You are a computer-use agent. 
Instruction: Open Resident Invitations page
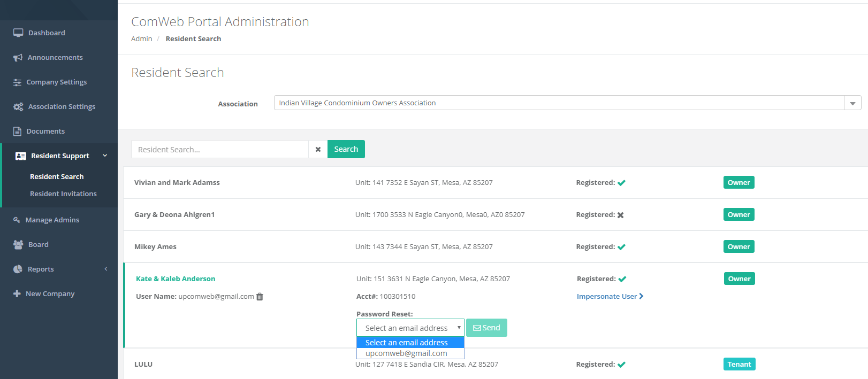[x=63, y=194]
